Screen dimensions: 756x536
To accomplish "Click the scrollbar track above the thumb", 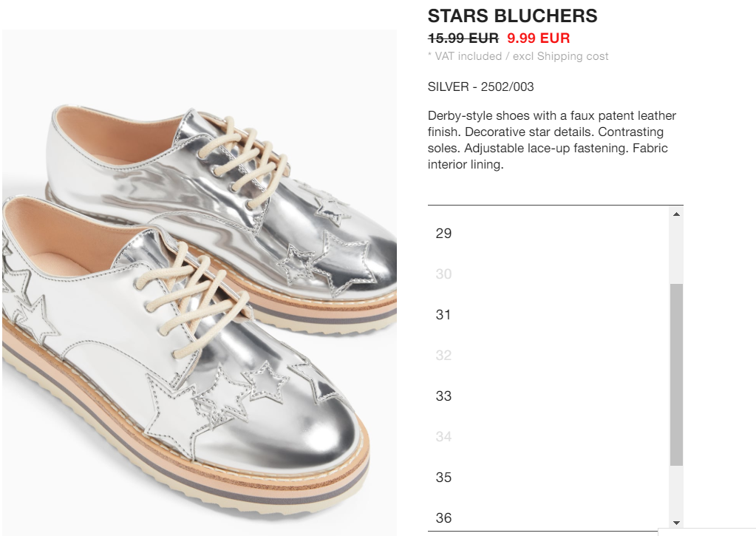I will 676,252.
